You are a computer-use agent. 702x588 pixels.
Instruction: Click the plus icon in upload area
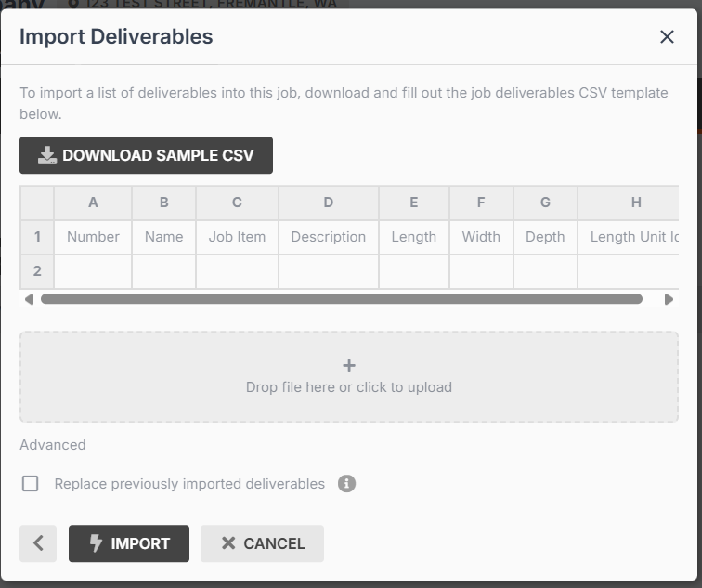pyautogui.click(x=349, y=366)
